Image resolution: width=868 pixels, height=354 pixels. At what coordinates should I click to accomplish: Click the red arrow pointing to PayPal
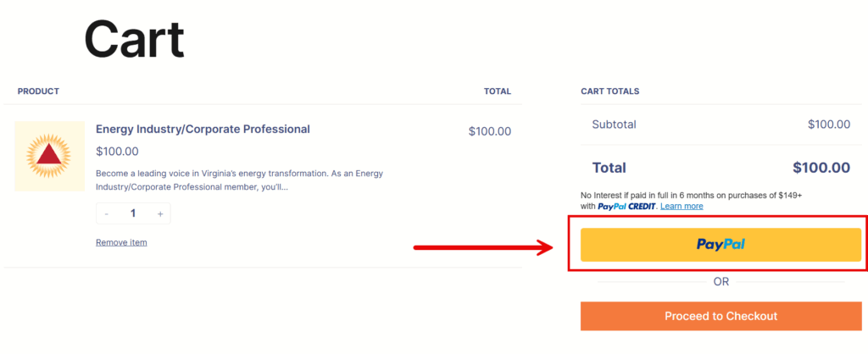pyautogui.click(x=482, y=248)
